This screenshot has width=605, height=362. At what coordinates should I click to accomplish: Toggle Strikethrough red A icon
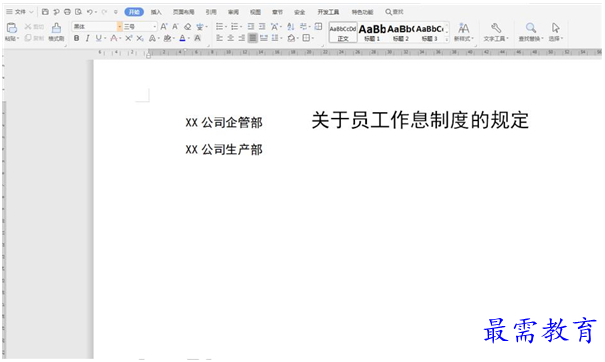(113, 38)
